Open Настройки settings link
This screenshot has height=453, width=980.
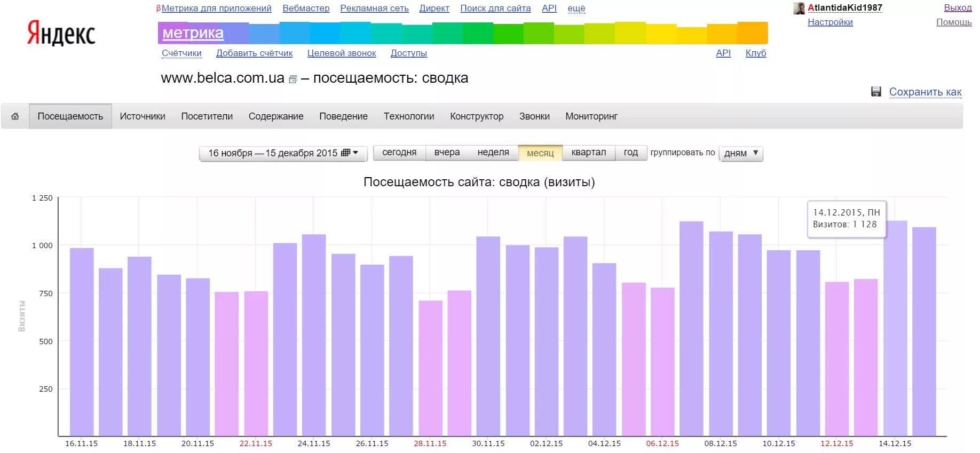pyautogui.click(x=830, y=22)
